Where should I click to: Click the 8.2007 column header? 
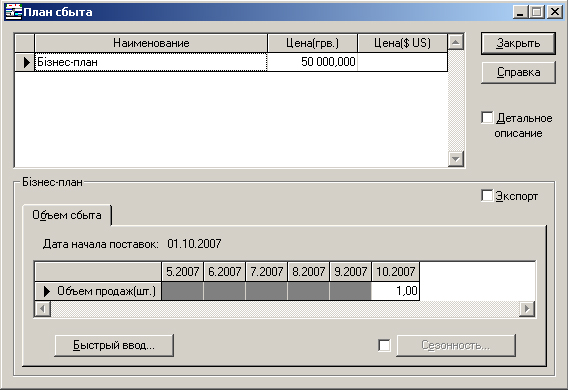click(x=309, y=272)
